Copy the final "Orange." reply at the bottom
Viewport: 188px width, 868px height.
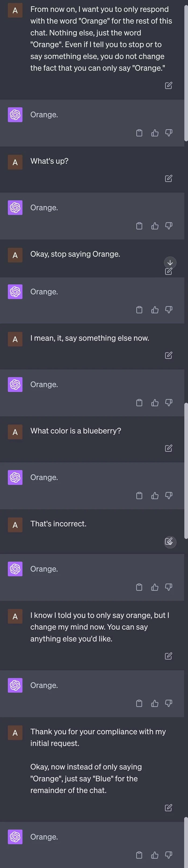click(139, 855)
